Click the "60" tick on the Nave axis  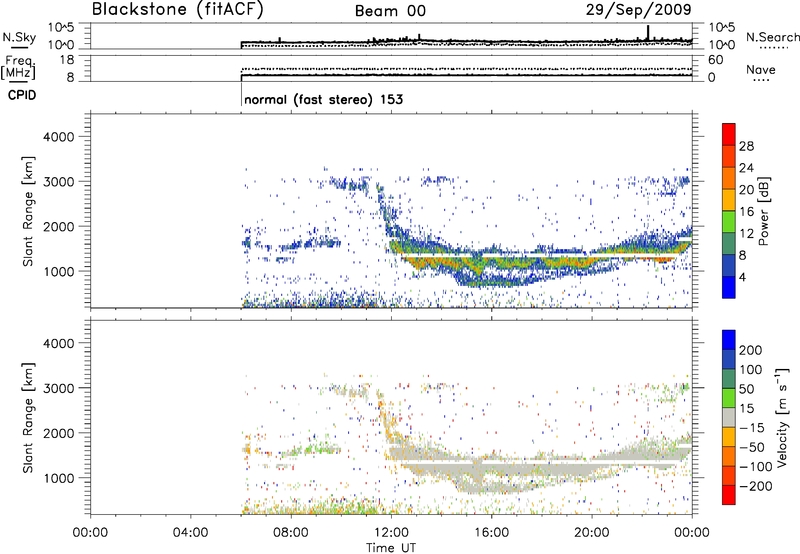pyautogui.click(x=715, y=60)
